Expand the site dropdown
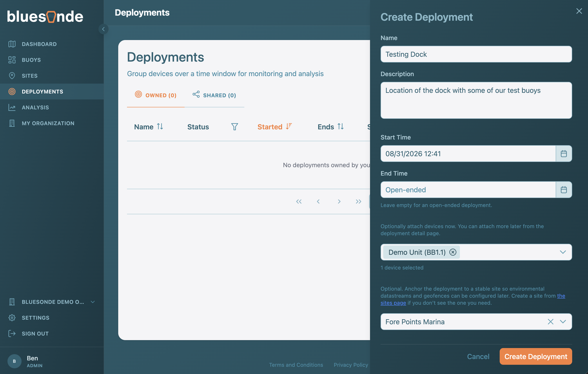This screenshot has width=588, height=374. pyautogui.click(x=563, y=322)
